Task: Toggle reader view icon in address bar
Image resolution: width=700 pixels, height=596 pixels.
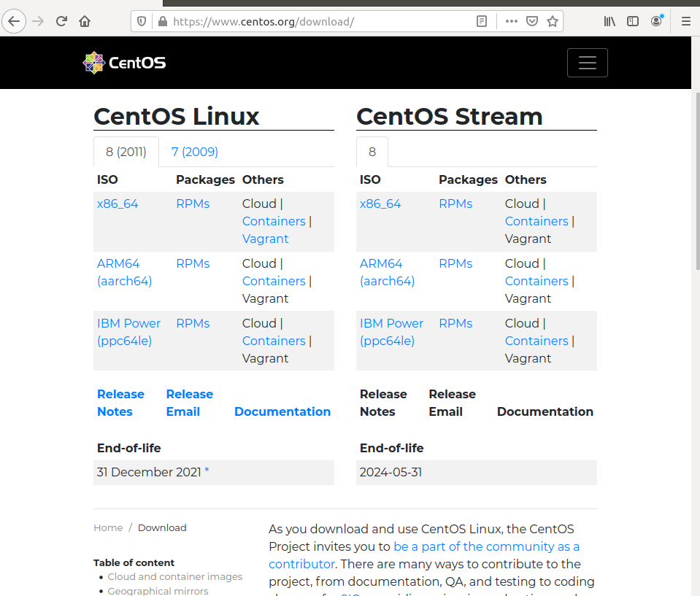Action: click(x=482, y=21)
